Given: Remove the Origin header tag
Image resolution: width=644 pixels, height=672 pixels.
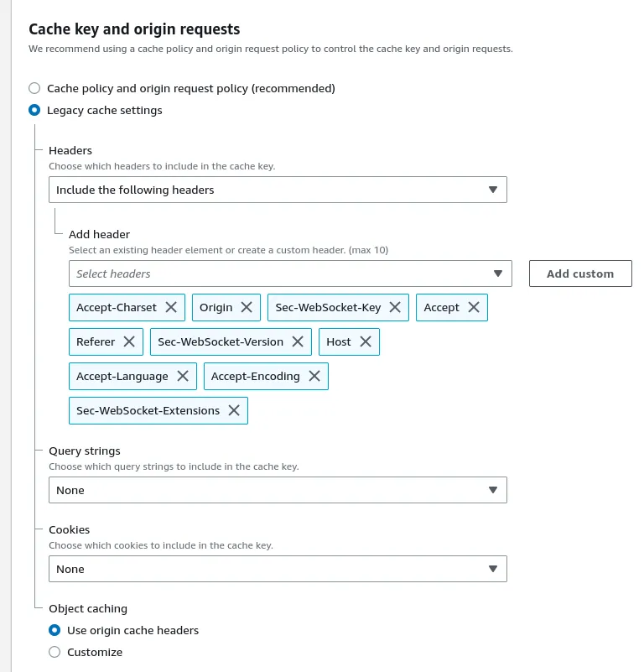Looking at the screenshot, I should [247, 308].
